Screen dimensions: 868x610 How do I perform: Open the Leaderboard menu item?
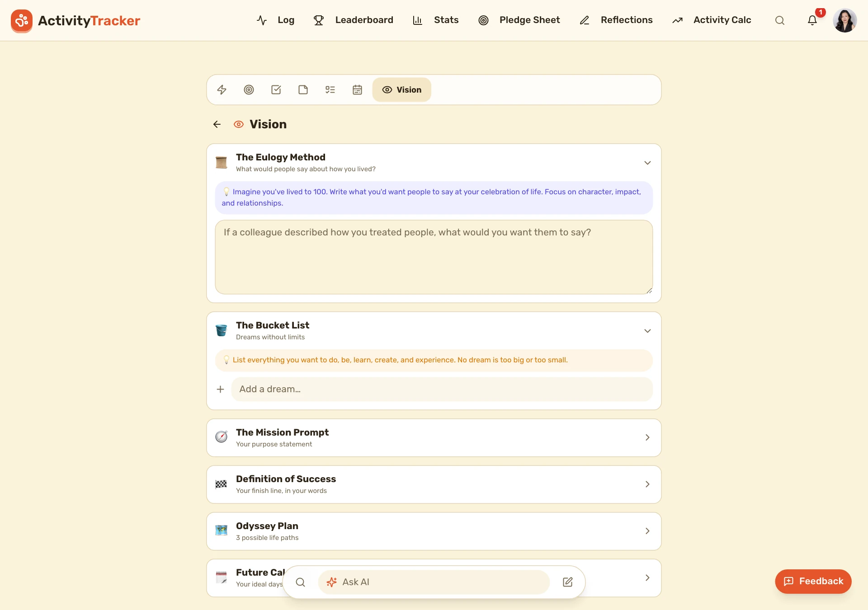pos(354,20)
